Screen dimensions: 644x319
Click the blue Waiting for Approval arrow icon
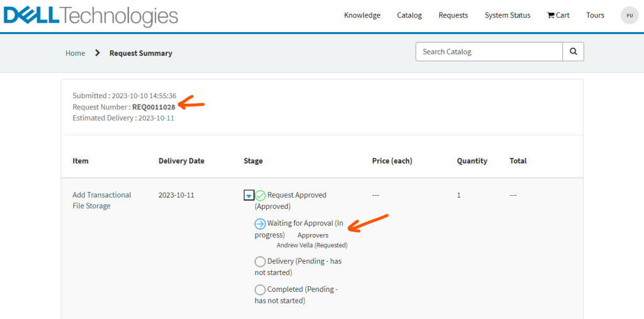pyautogui.click(x=260, y=223)
